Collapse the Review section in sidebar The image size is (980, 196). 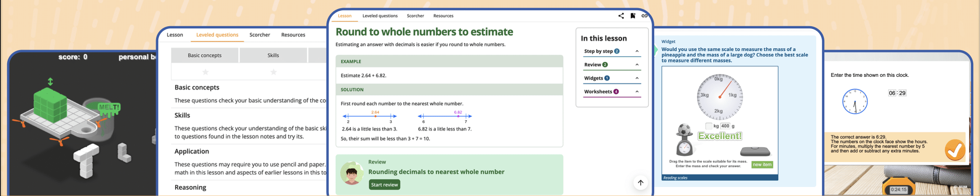[x=637, y=65]
